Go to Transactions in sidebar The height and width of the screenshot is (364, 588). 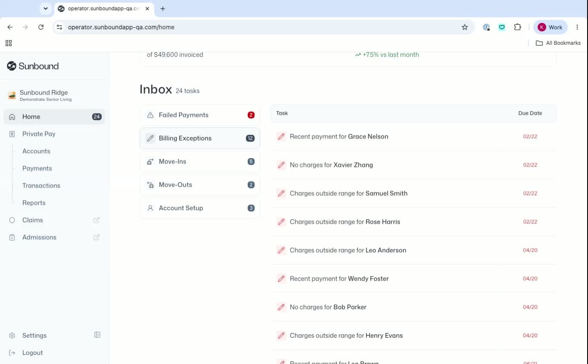coord(41,185)
